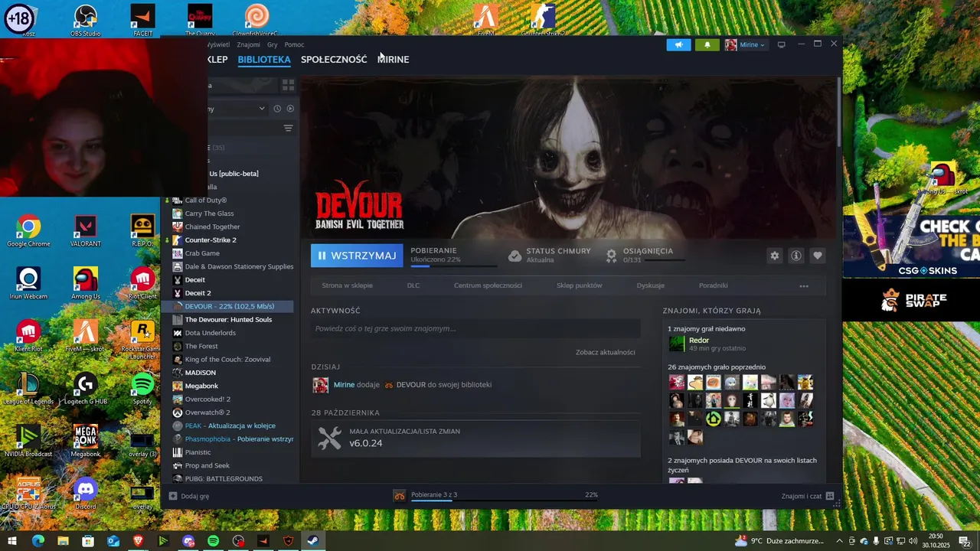Viewport: 980px width, 551px height.
Task: Open the Znajomi menu
Action: coord(248,44)
